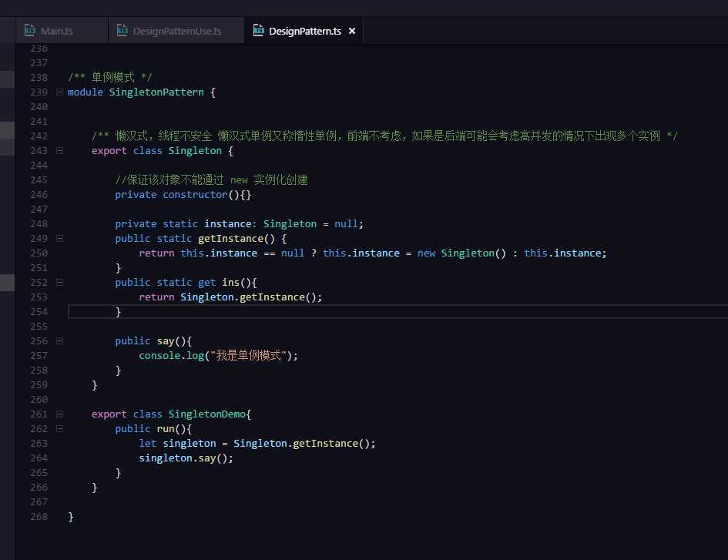Click the SingletonPattern module name

(156, 92)
